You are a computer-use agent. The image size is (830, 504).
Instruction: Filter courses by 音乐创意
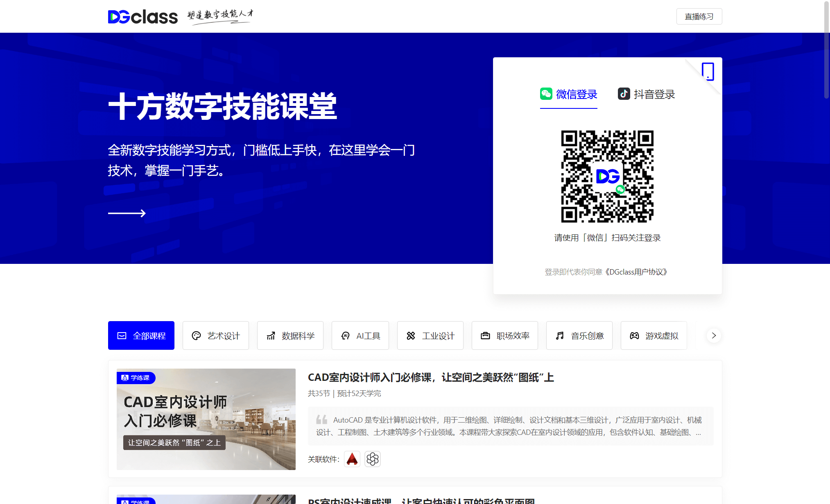click(579, 335)
